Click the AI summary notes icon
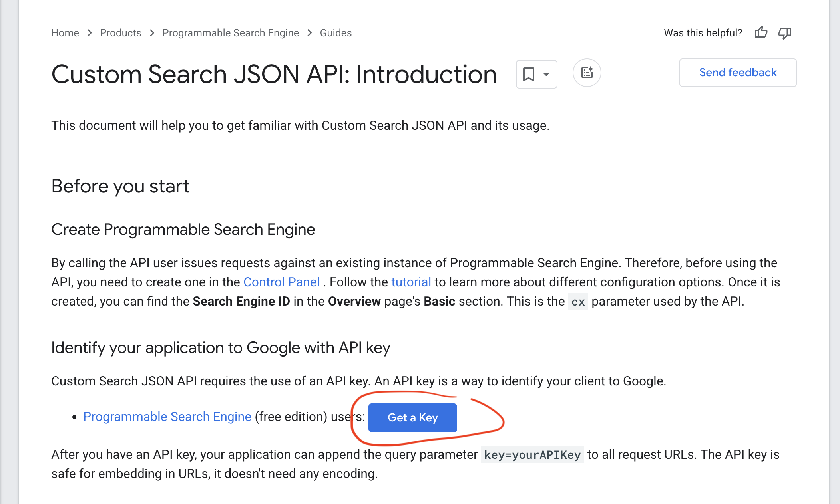 tap(587, 73)
